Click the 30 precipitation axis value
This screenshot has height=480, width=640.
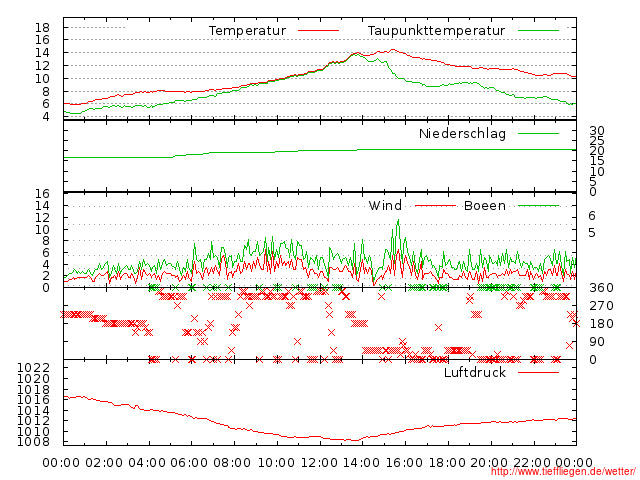(x=597, y=131)
